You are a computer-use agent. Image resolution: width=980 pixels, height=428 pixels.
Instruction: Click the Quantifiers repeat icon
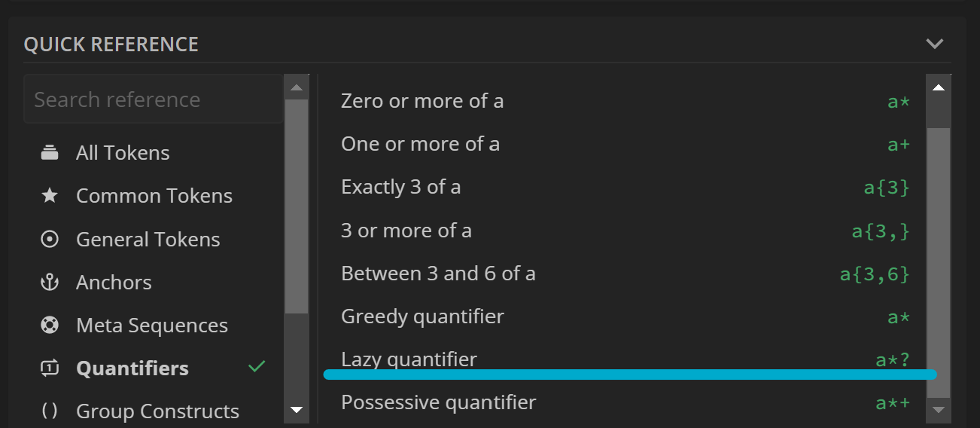pos(50,368)
